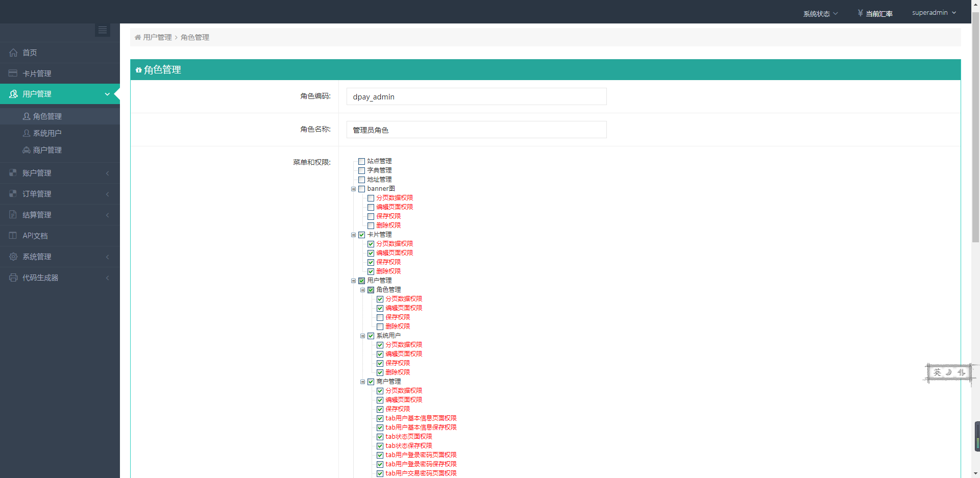Screen dimensions: 980x478
Task: Click the user icon beside 用户管理 sidebar heading
Action: tap(13, 94)
